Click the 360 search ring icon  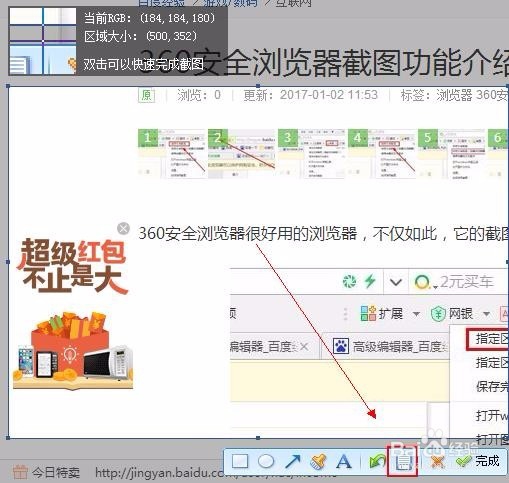tap(422, 282)
